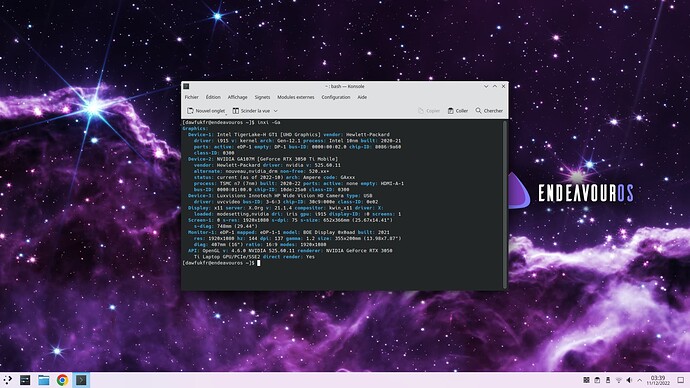Click the 'inxi -Ga' command text

(x=268, y=122)
